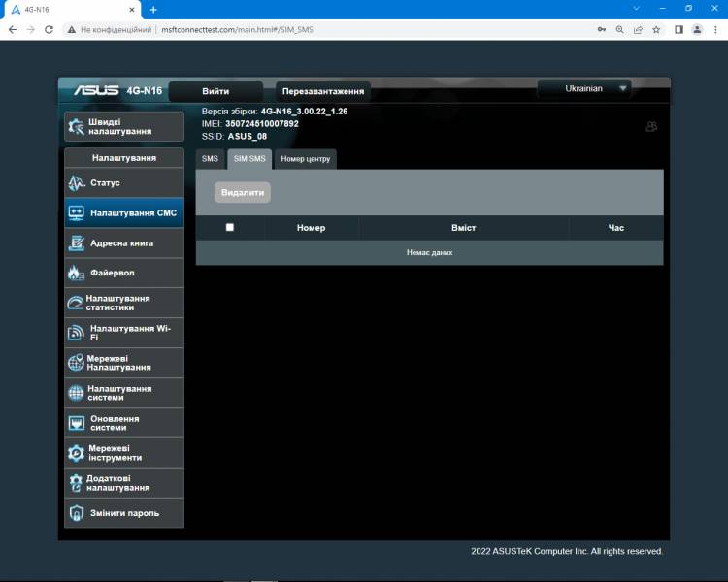Click the Адресна книга notebook icon
Screen dimensions: 728x582
(76, 242)
